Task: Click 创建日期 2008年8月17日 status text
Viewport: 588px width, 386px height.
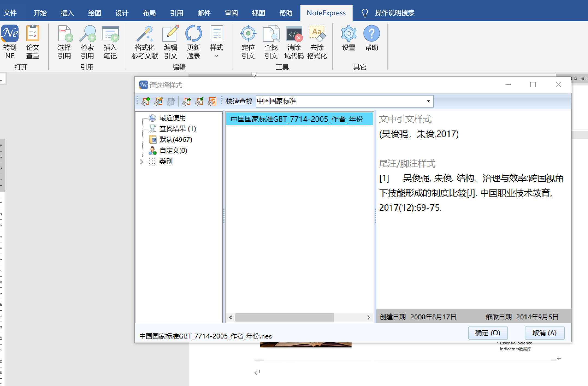Action: click(x=418, y=317)
